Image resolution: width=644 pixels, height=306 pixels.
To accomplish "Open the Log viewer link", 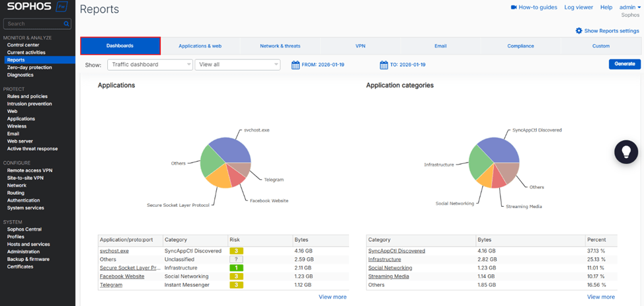I will (579, 7).
